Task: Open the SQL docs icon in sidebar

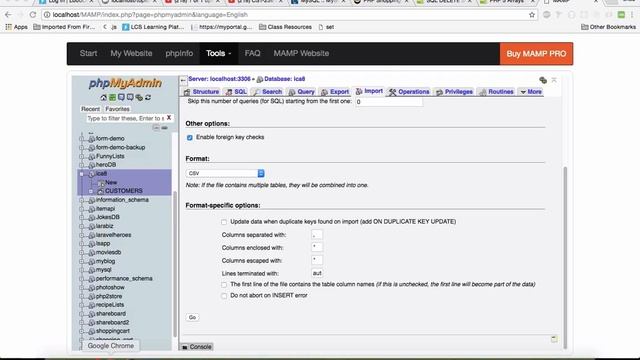Action: pyautogui.click(x=130, y=97)
